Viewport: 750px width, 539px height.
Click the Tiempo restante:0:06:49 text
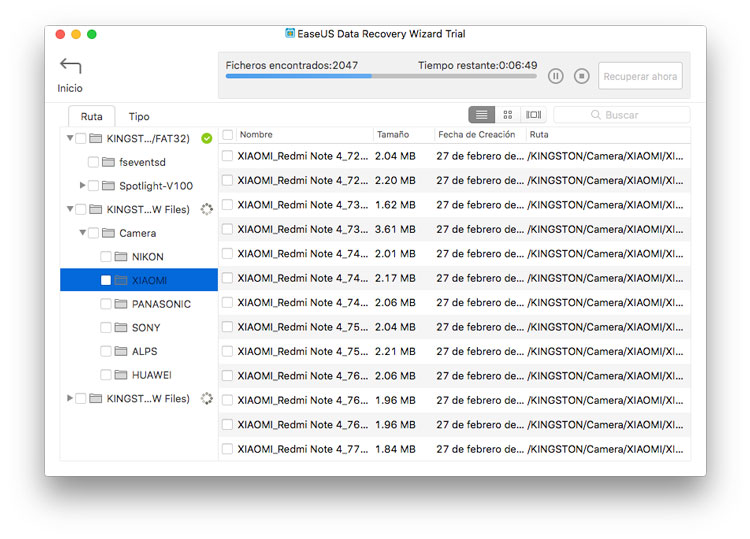pyautogui.click(x=477, y=65)
